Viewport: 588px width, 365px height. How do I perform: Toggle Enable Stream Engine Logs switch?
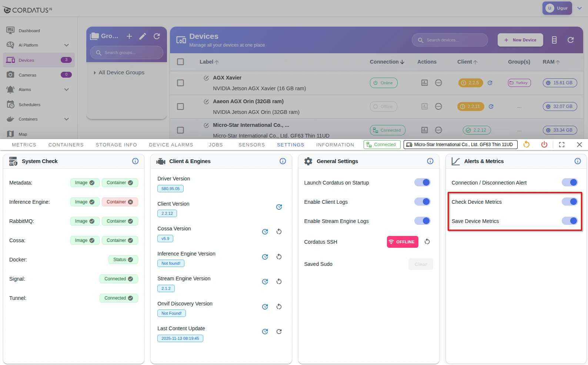pyautogui.click(x=422, y=221)
